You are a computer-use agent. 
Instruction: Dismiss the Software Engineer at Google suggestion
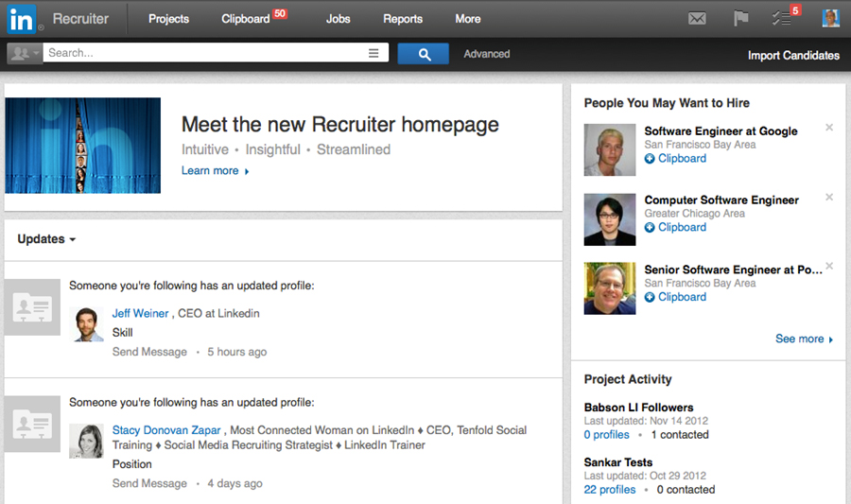(x=829, y=128)
